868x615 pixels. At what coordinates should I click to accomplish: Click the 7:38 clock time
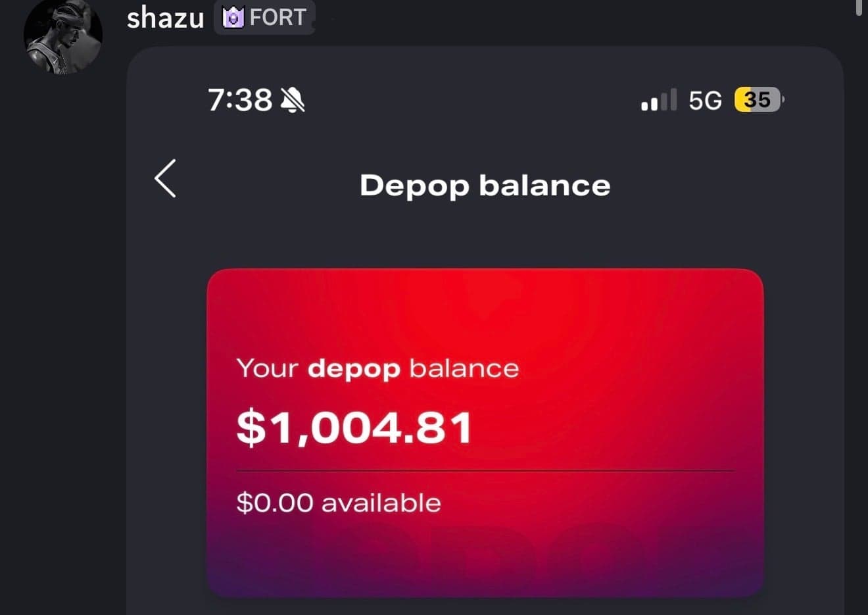[x=240, y=100]
